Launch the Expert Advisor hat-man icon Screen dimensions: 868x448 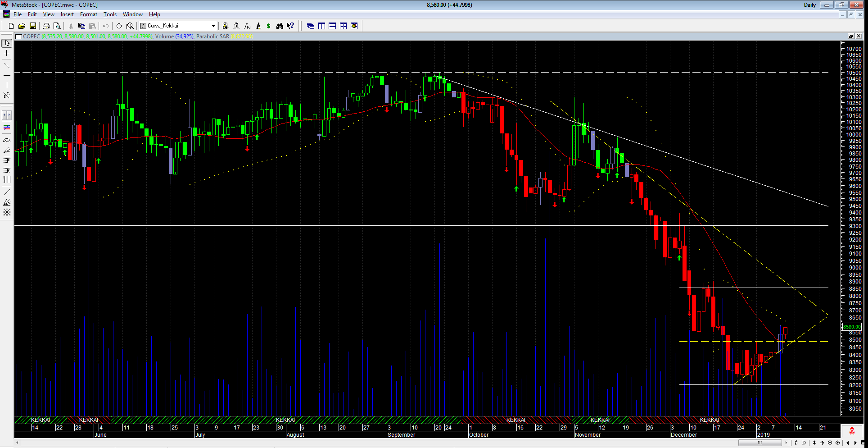pyautogui.click(x=236, y=26)
